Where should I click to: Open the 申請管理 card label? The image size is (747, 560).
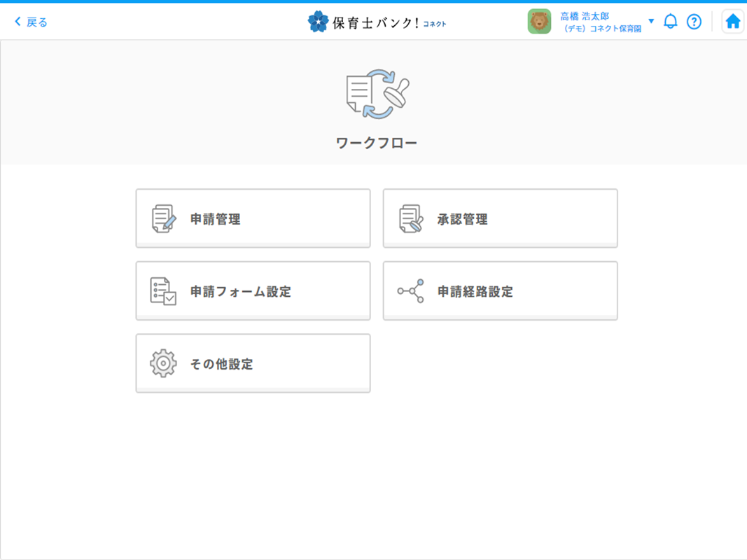click(216, 219)
